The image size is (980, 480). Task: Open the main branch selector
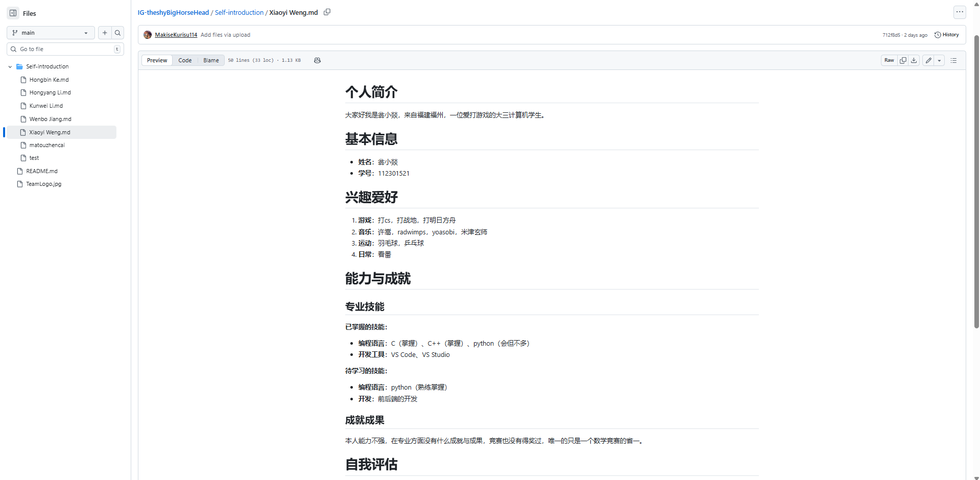point(50,33)
